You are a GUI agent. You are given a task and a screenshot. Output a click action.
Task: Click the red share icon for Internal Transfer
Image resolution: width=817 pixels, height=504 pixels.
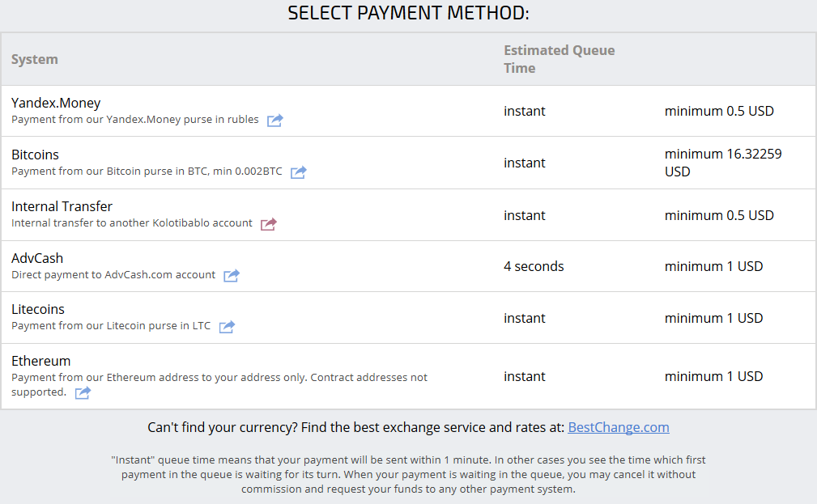click(x=268, y=224)
